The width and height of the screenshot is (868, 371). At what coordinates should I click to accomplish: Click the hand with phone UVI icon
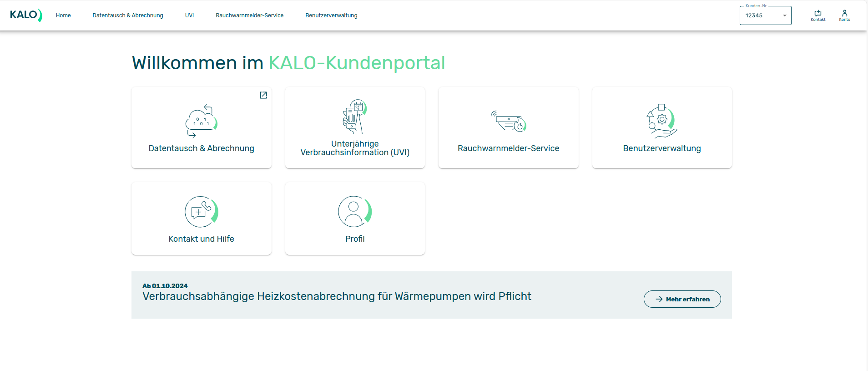(355, 117)
